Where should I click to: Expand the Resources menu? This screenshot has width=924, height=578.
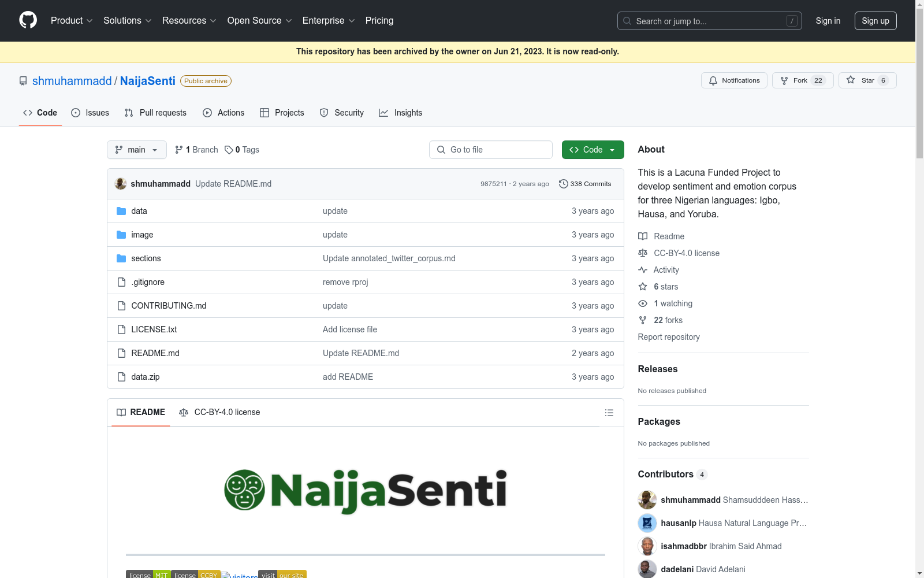tap(189, 21)
